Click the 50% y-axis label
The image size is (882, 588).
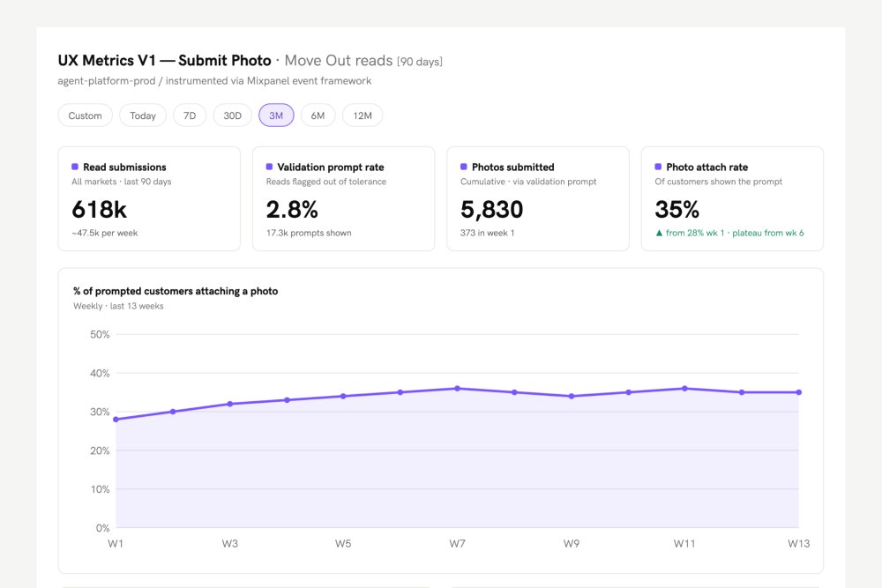[100, 334]
